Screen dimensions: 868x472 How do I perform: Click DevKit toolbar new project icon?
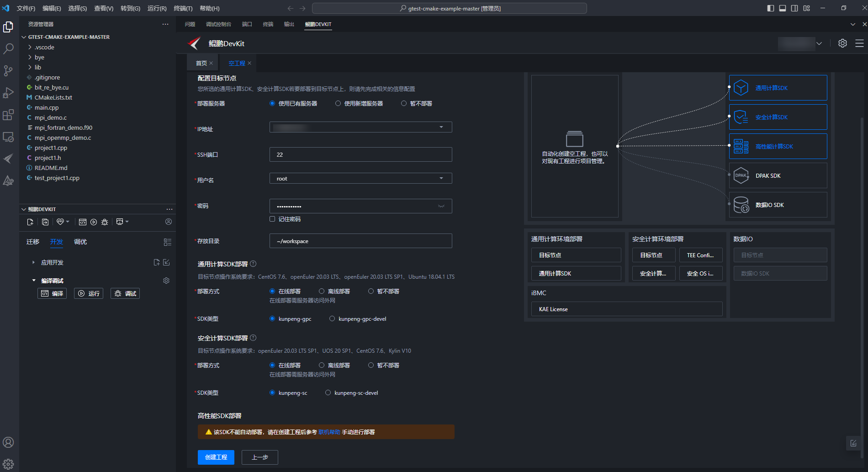(30, 222)
